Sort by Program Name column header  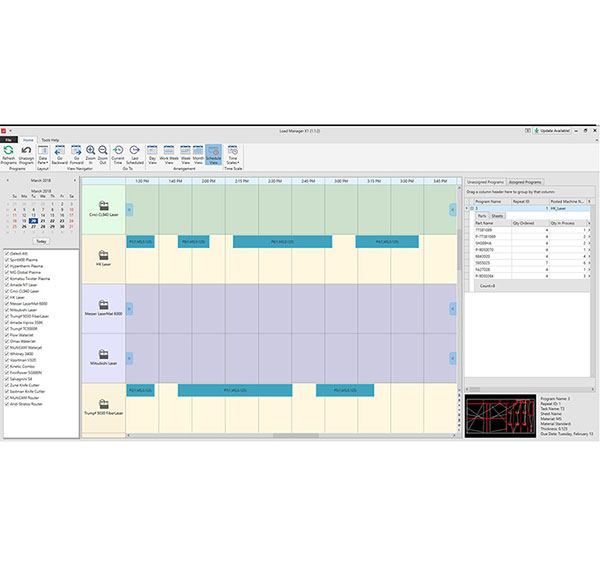(x=492, y=201)
